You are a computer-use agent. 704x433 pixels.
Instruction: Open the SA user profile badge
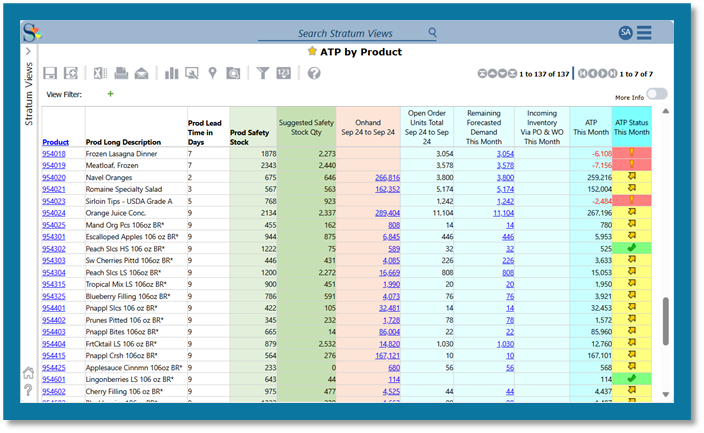(x=625, y=32)
